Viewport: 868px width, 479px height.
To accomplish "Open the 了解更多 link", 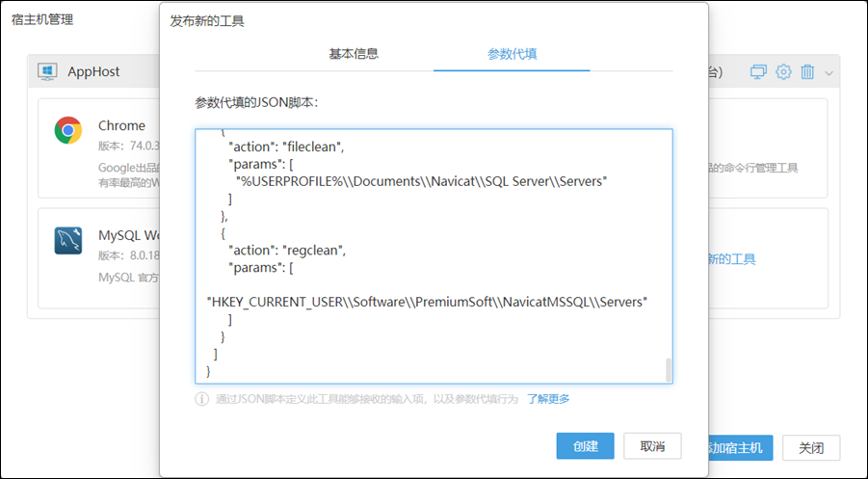I will 548,399.
